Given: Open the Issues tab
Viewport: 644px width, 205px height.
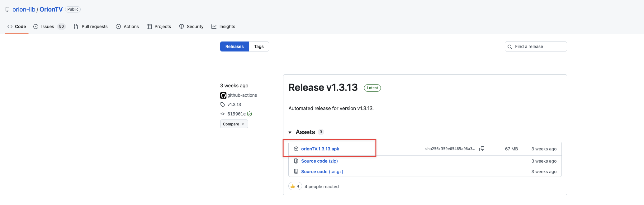Looking at the screenshot, I should tap(50, 27).
